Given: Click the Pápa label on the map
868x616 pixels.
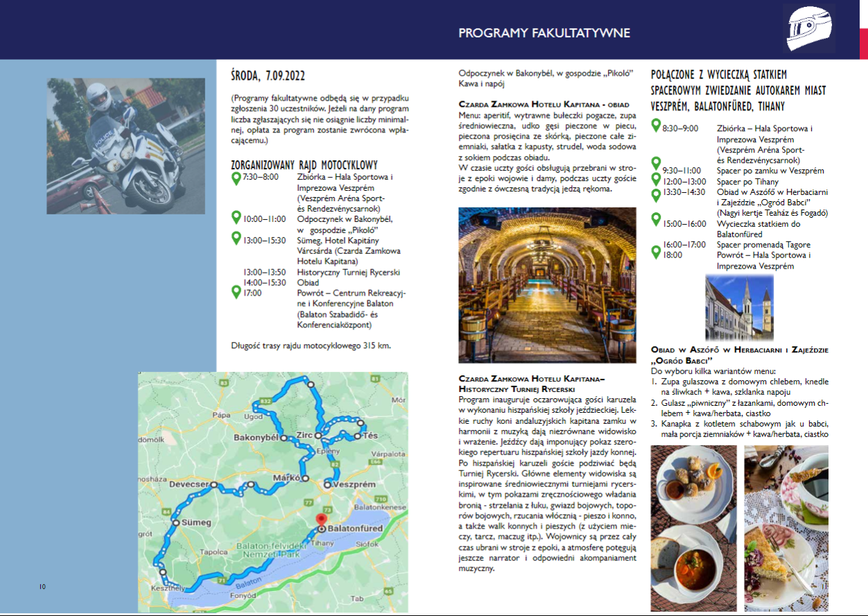Looking at the screenshot, I should pos(222,415).
